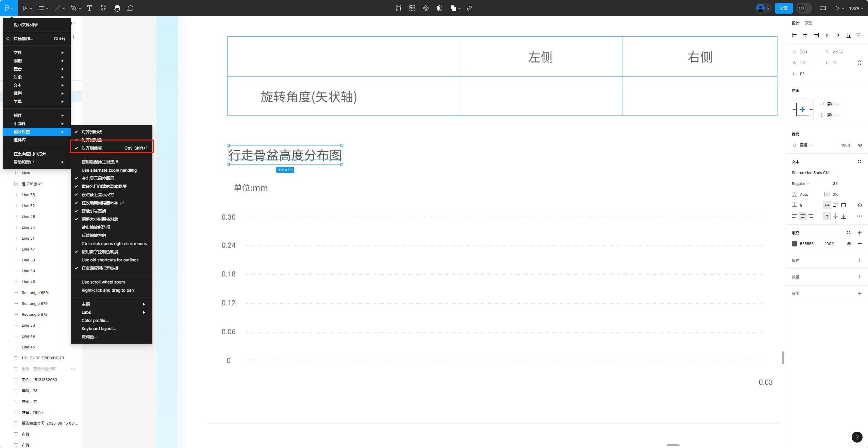Click the Create link icon in toolbar
The height and width of the screenshot is (448, 868).
469,8
